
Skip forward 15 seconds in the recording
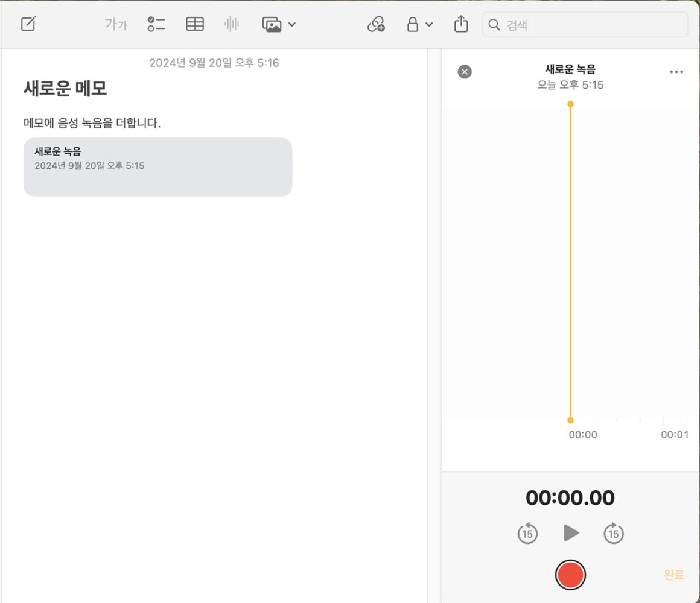(614, 533)
